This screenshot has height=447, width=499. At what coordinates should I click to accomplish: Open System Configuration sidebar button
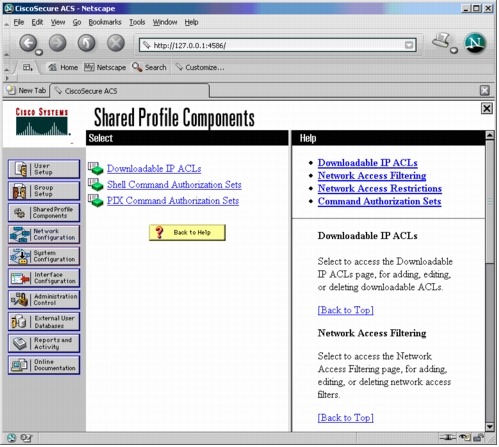(44, 256)
